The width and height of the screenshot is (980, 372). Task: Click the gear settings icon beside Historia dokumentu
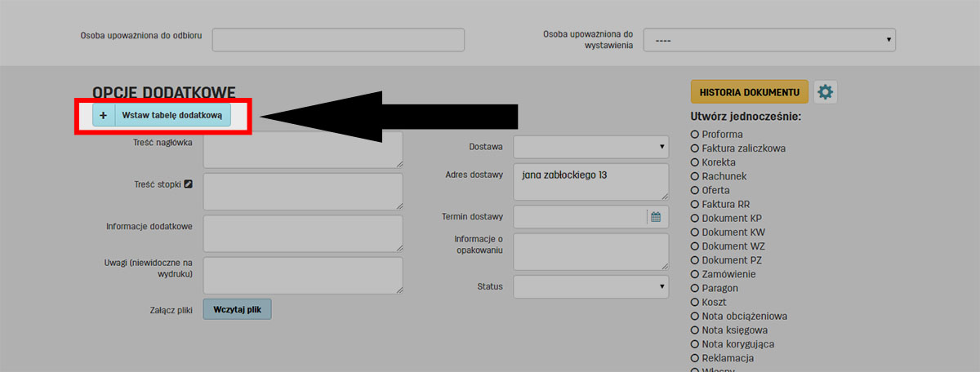tap(826, 92)
